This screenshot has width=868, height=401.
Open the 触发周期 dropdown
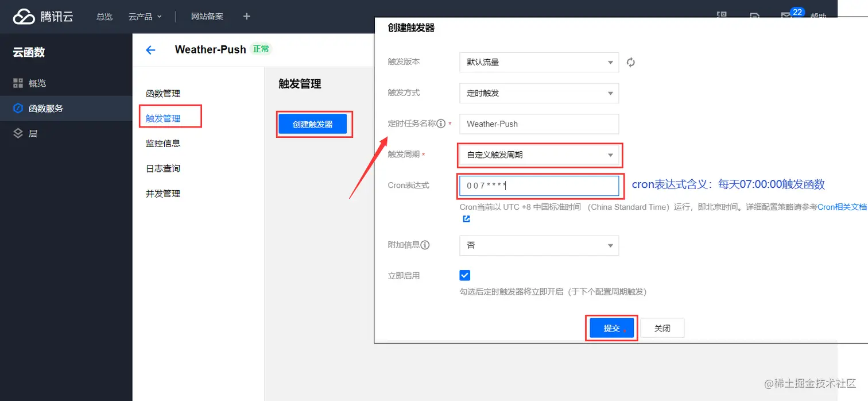539,155
